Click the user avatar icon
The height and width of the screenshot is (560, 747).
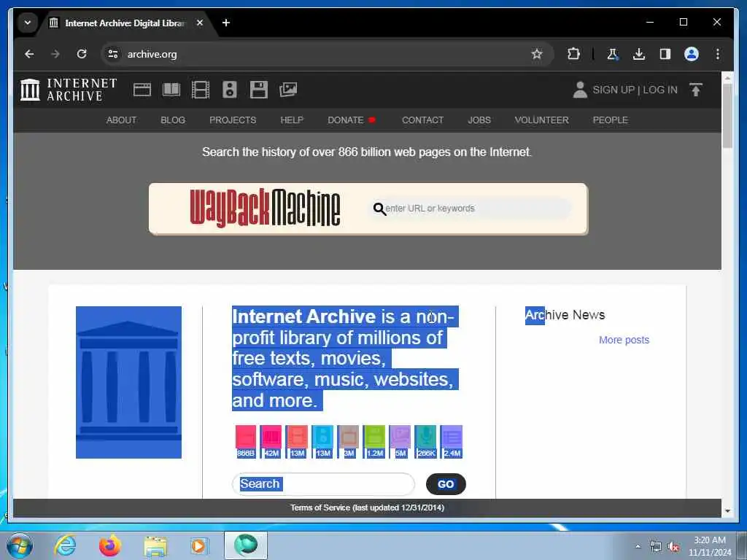tap(580, 90)
